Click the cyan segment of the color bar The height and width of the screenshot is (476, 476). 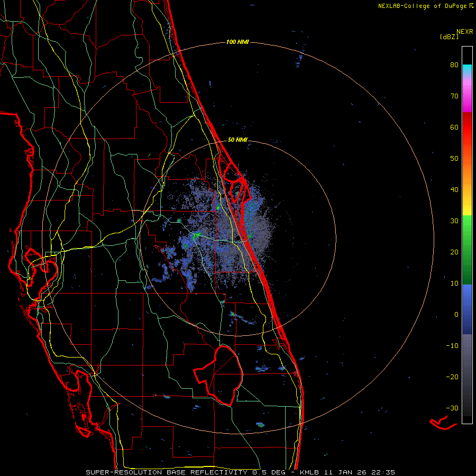(467, 70)
